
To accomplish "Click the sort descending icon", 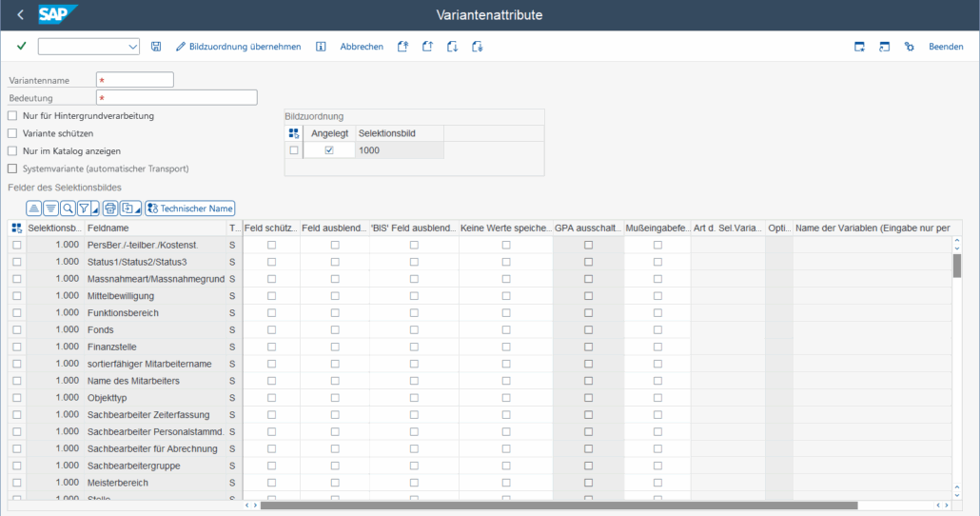I will (x=50, y=208).
